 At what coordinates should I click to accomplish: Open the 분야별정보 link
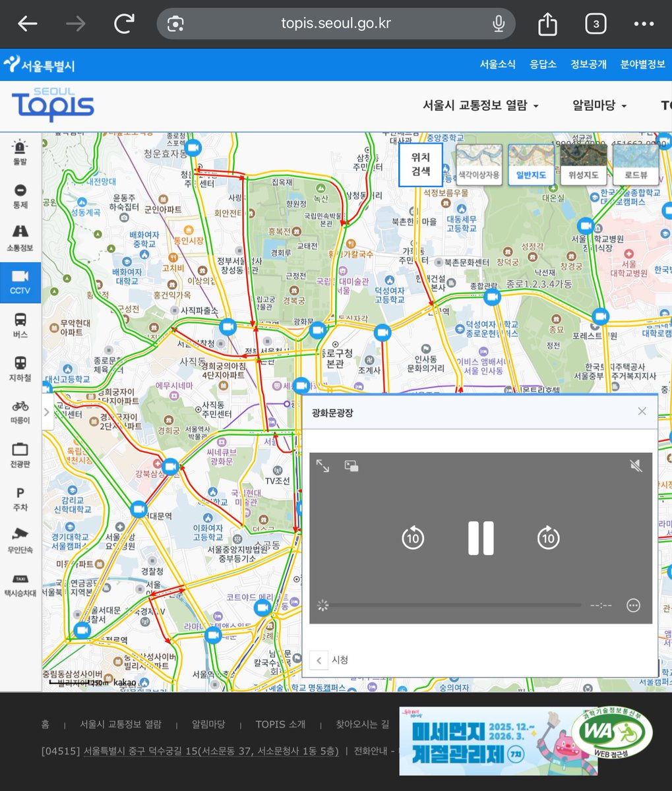(642, 65)
